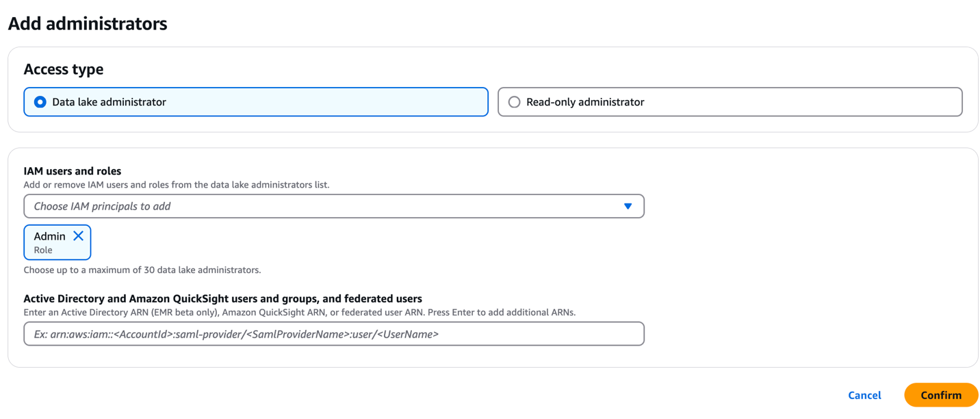Click the "Enter an Active Directory ARN" description
The image size is (980, 419).
pyautogui.click(x=299, y=312)
